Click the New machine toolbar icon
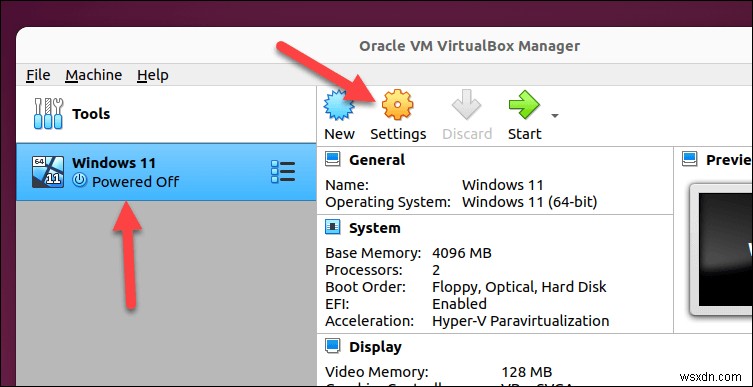 coord(340,105)
